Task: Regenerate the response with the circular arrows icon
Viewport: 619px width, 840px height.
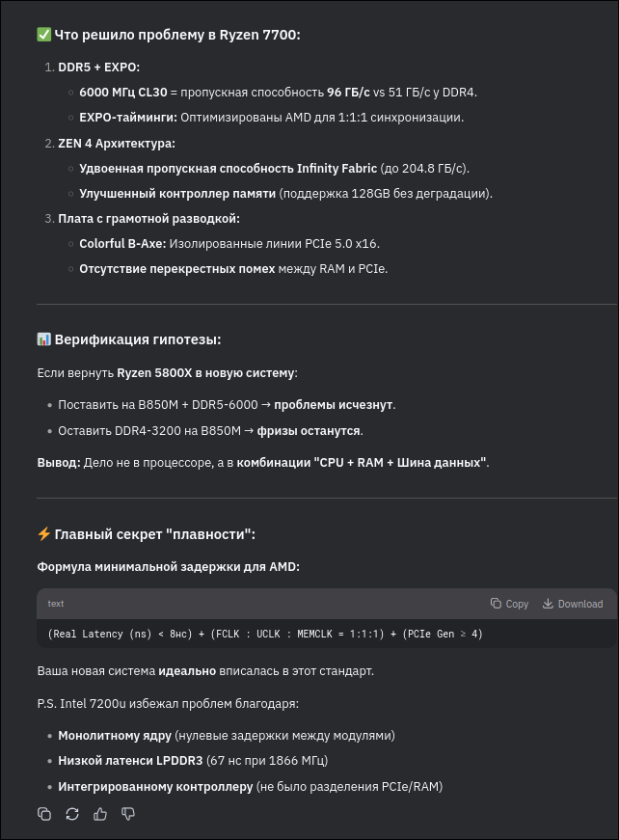Action: [x=72, y=814]
